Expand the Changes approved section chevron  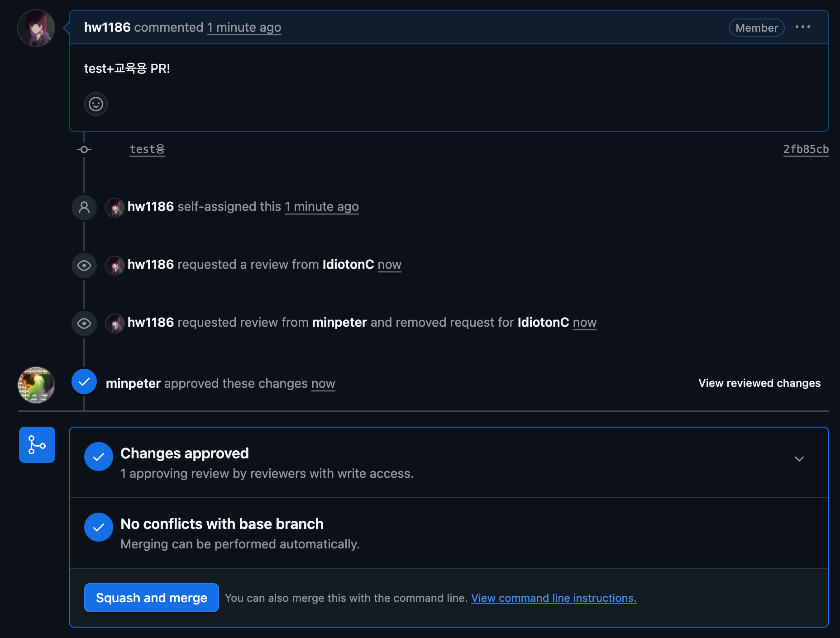(799, 459)
